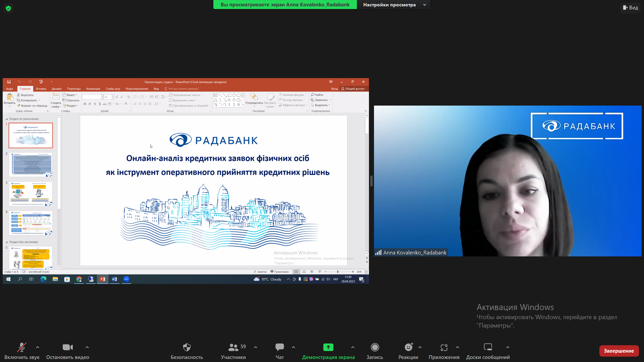Expand the arrow next to Реакции
644x362 pixels.
pos(420,347)
